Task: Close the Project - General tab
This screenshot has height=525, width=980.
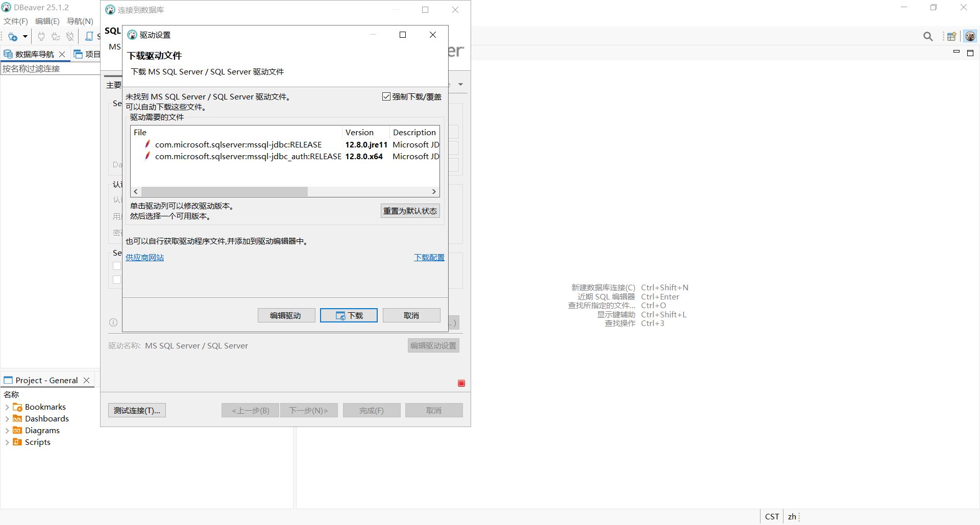Action: pos(87,381)
